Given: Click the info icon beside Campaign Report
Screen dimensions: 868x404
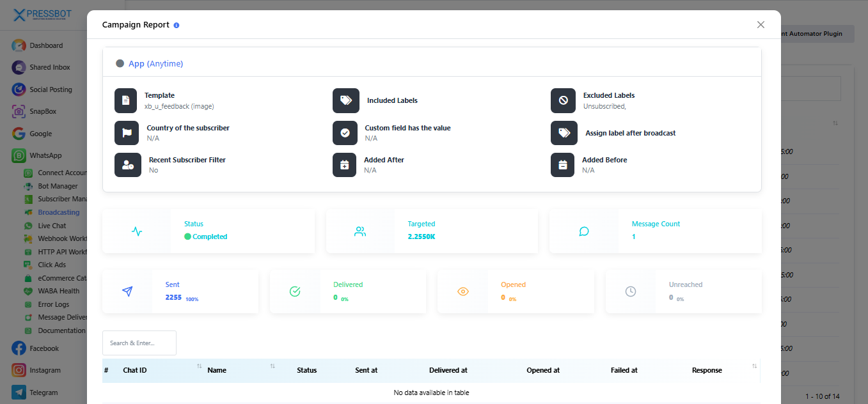Looking at the screenshot, I should pos(177,26).
